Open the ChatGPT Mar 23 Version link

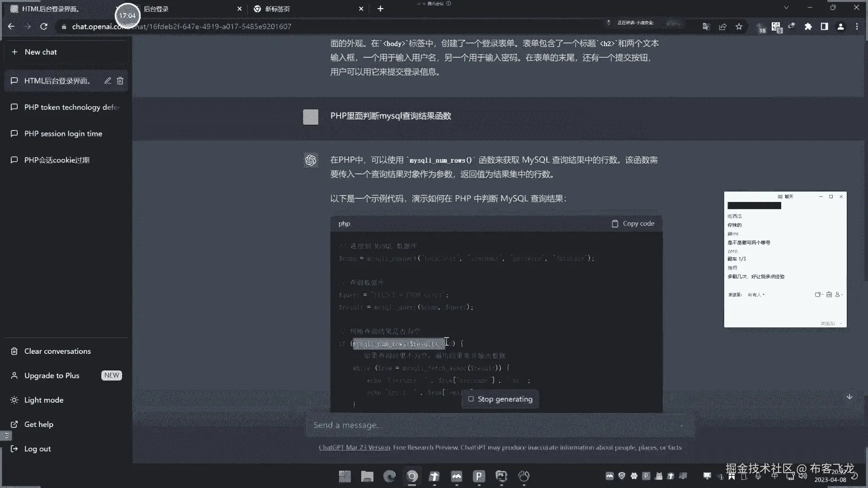[x=354, y=447]
